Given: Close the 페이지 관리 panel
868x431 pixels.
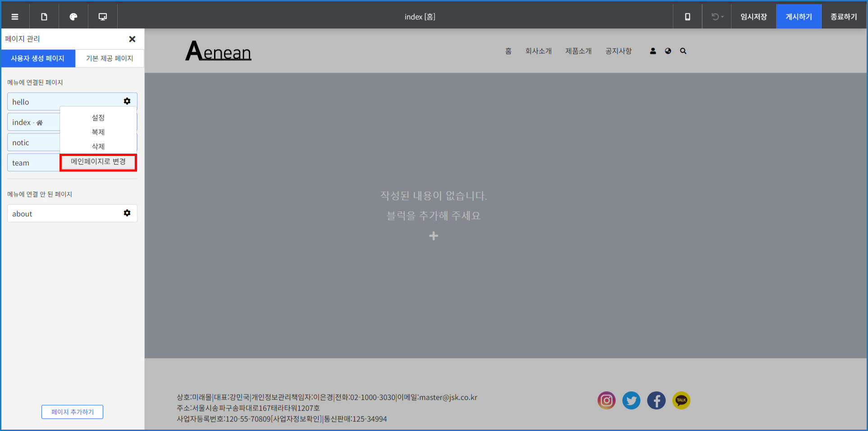Looking at the screenshot, I should [132, 39].
